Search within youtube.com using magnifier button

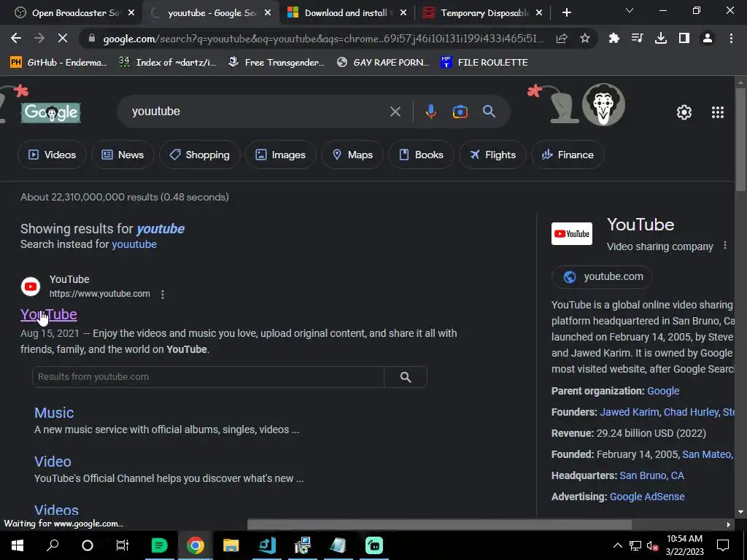(x=406, y=377)
